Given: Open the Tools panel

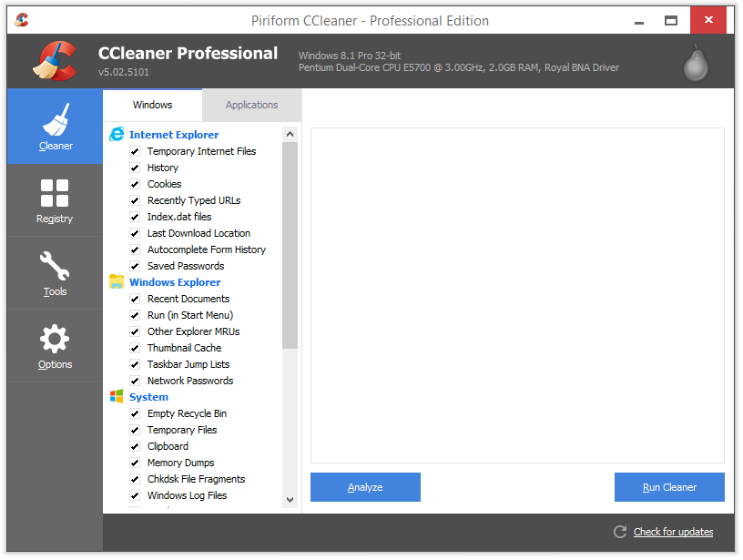Looking at the screenshot, I should click(x=55, y=273).
